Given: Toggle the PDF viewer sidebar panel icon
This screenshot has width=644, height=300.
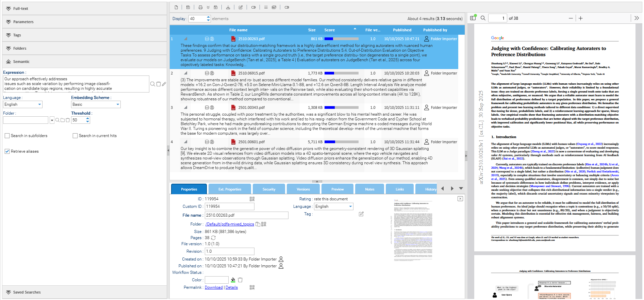Looking at the screenshot, I should 473,18.
